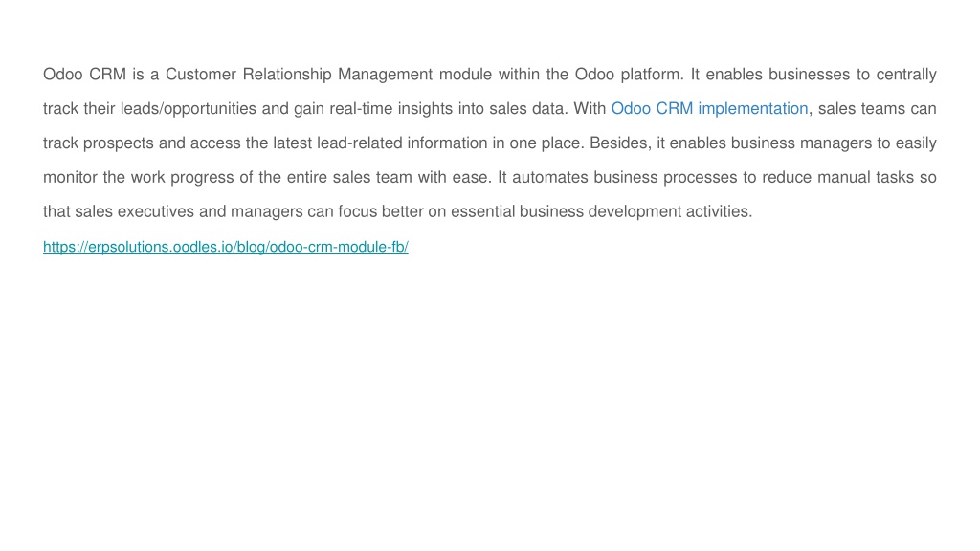Click the phrase 'track prospects' on third line

coord(99,143)
